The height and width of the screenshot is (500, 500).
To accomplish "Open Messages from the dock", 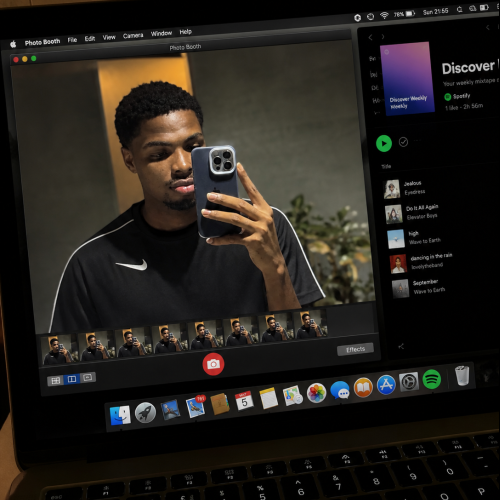I will point(340,390).
